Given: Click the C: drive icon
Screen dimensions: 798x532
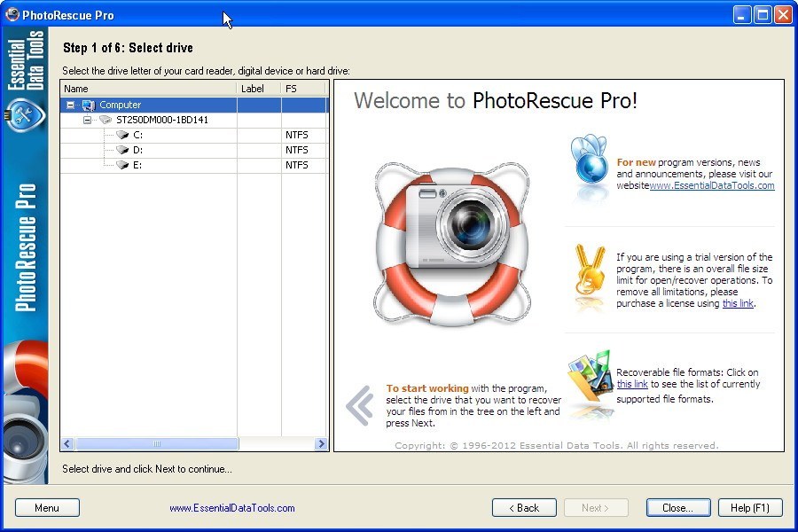Looking at the screenshot, I should [122, 135].
